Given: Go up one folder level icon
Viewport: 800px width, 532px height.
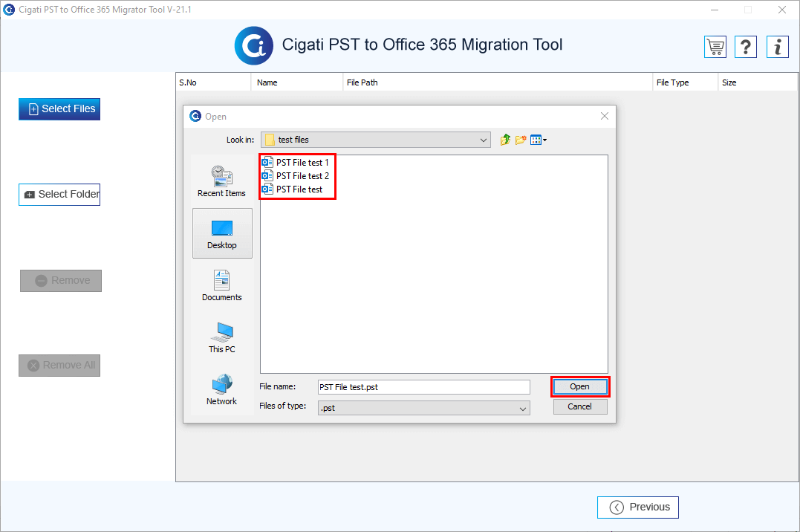Looking at the screenshot, I should (505, 140).
